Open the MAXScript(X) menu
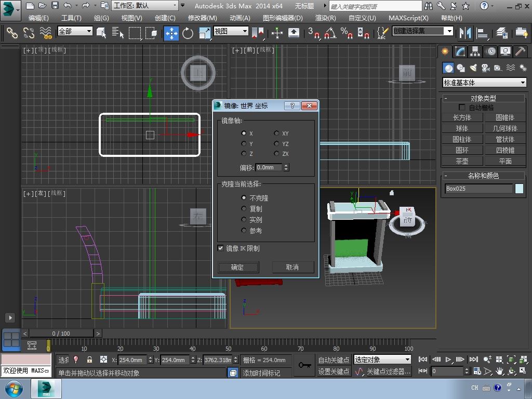The image size is (532, 399). click(408, 18)
